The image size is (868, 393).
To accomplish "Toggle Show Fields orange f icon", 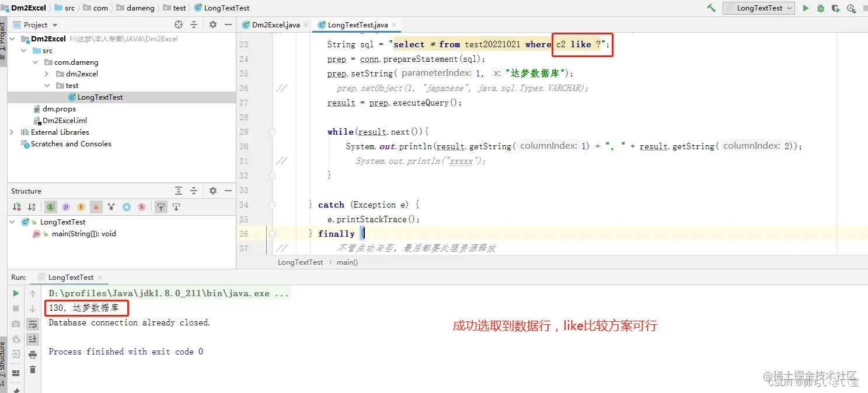I will (x=81, y=206).
